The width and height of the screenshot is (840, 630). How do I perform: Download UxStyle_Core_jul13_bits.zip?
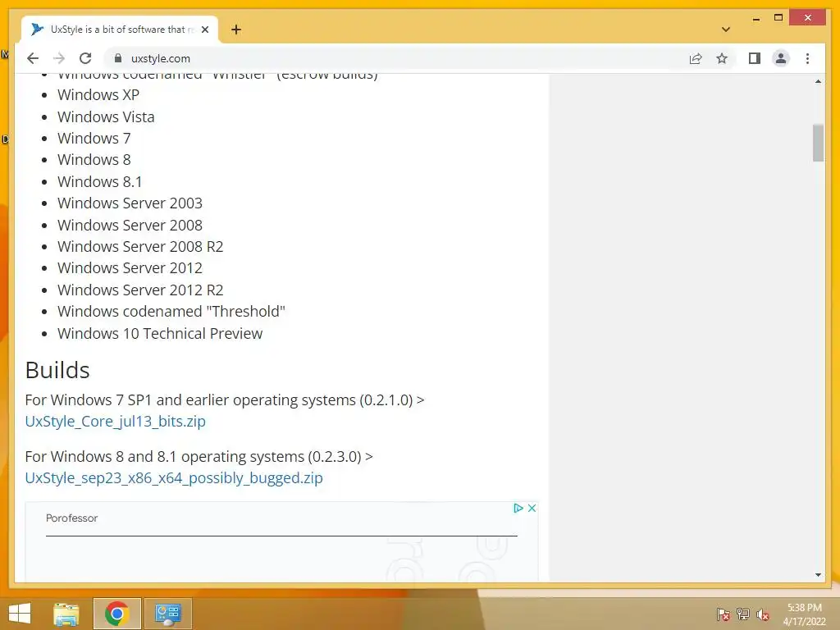click(x=115, y=421)
